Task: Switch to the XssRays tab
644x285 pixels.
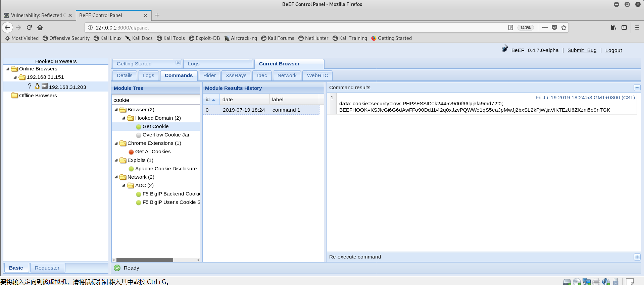Action: [x=236, y=75]
